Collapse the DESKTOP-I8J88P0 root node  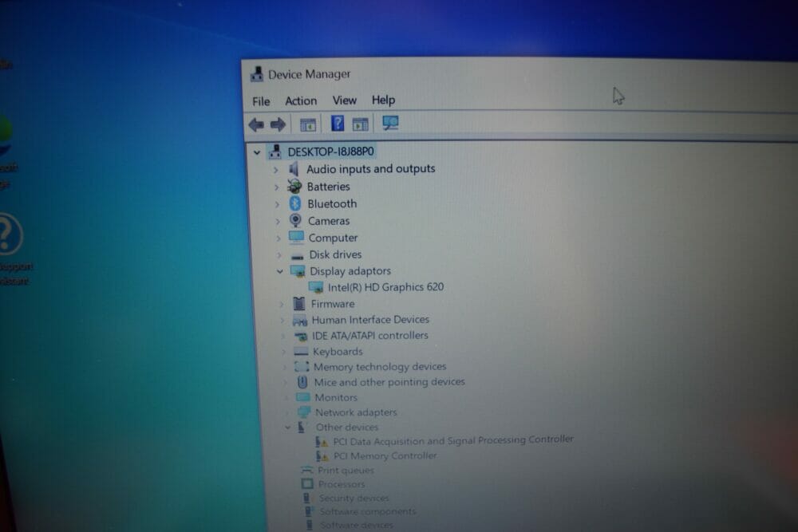click(x=257, y=152)
